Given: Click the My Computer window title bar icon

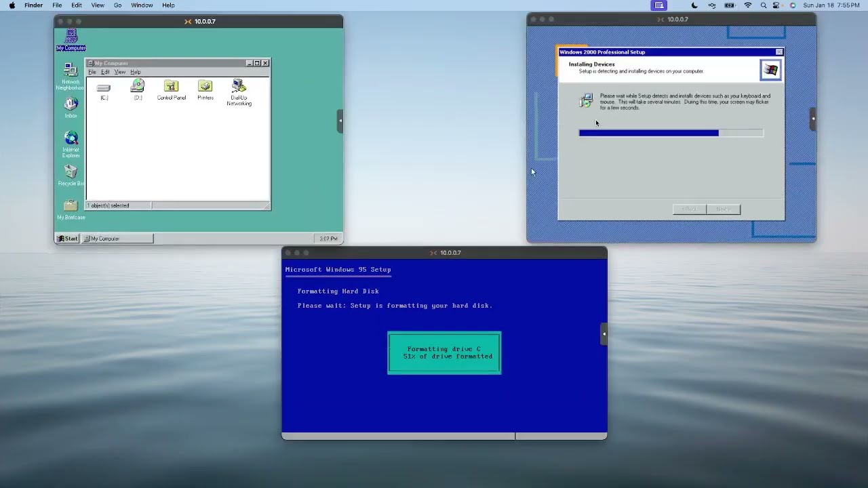Looking at the screenshot, I should click(91, 63).
